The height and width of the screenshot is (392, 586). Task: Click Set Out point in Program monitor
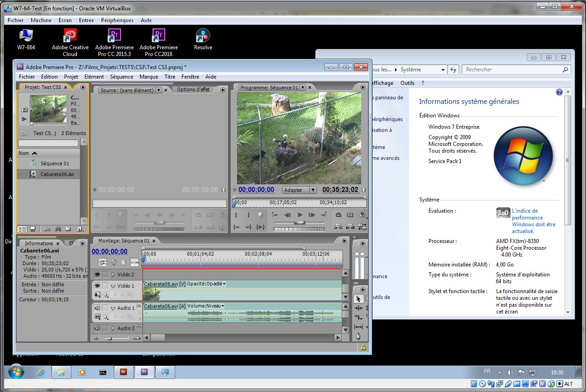(249, 215)
